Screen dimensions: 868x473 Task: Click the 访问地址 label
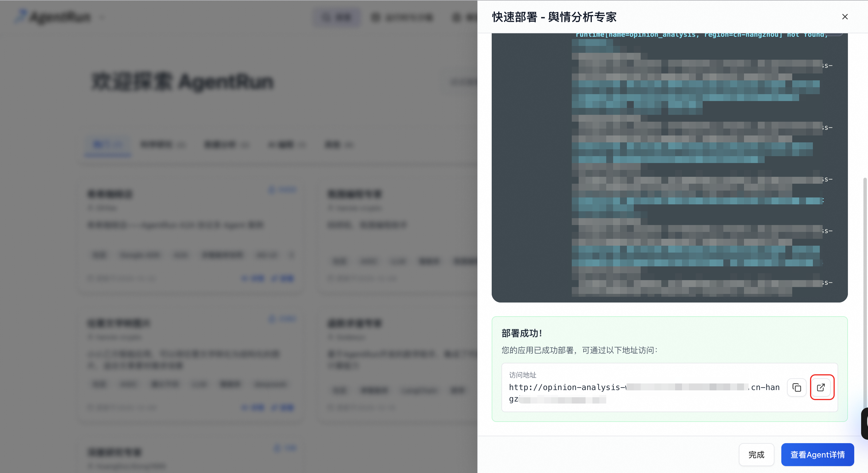pyautogui.click(x=523, y=375)
